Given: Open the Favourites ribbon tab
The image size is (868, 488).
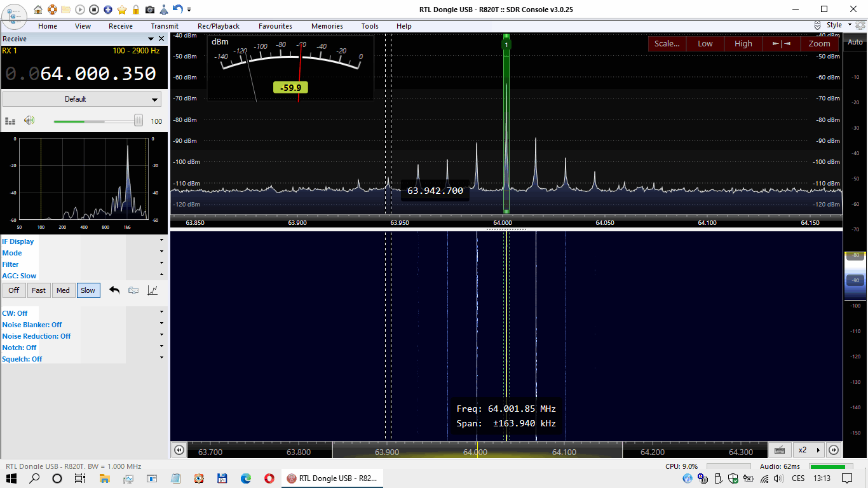Looking at the screenshot, I should pos(275,26).
